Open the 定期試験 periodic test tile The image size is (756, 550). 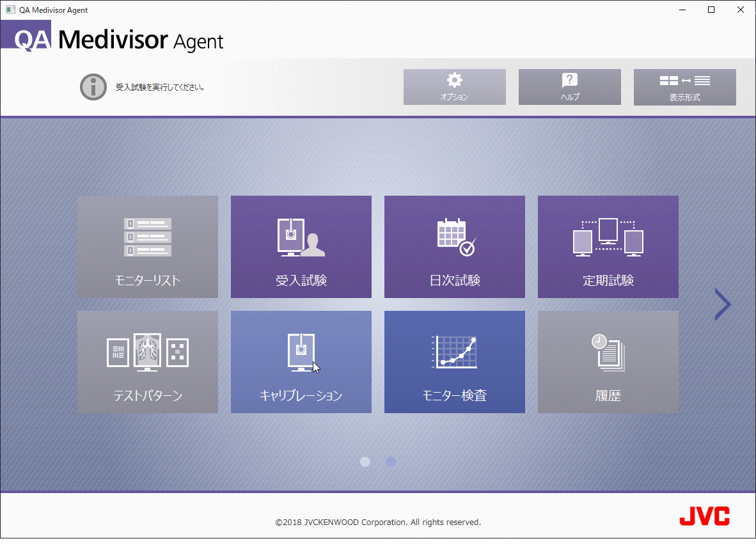pos(608,247)
